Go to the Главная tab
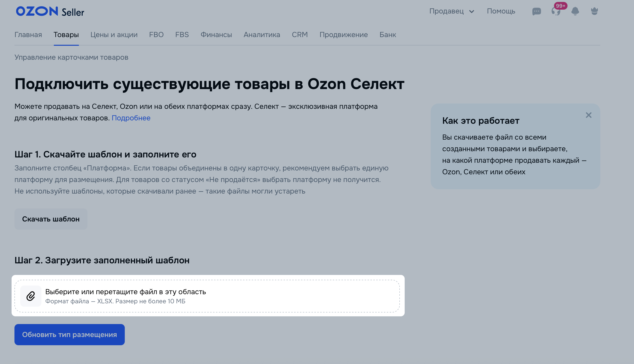 click(x=28, y=35)
